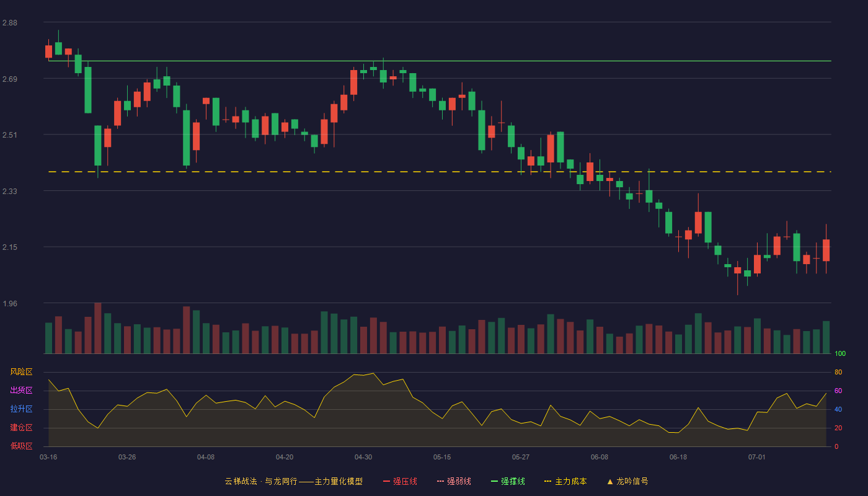
Task: Toggle the 强撑线 legend entry
Action: coord(508,481)
